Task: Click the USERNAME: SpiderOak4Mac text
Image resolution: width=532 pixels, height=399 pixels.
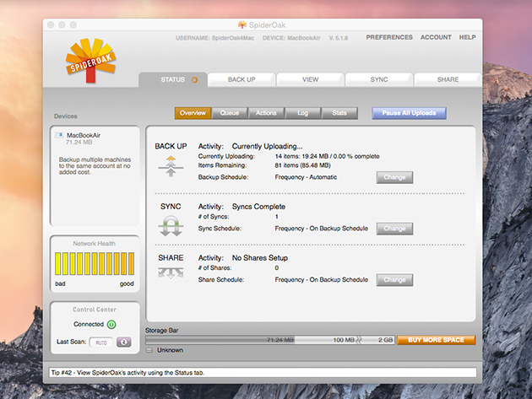Action: tap(214, 38)
